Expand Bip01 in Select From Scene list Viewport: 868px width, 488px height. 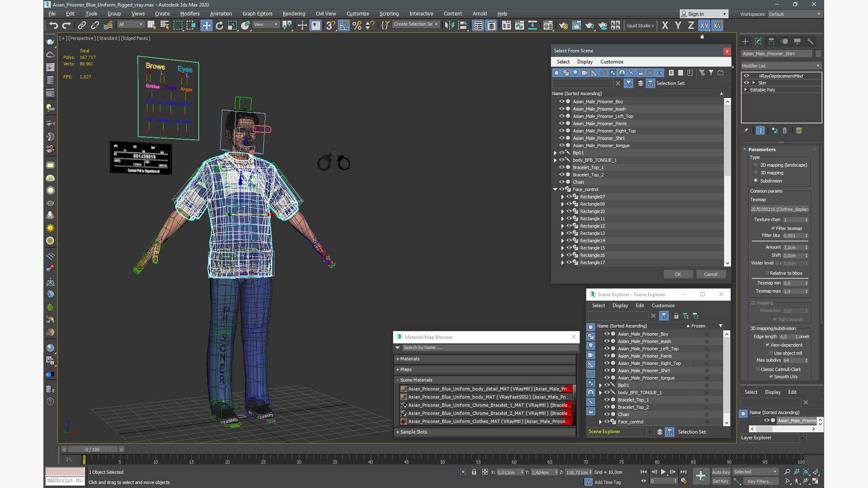pyautogui.click(x=555, y=153)
